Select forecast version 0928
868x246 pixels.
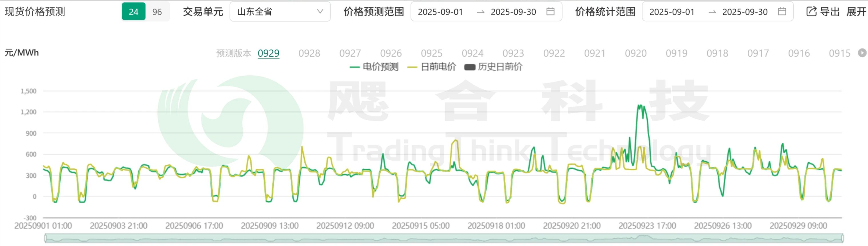309,53
